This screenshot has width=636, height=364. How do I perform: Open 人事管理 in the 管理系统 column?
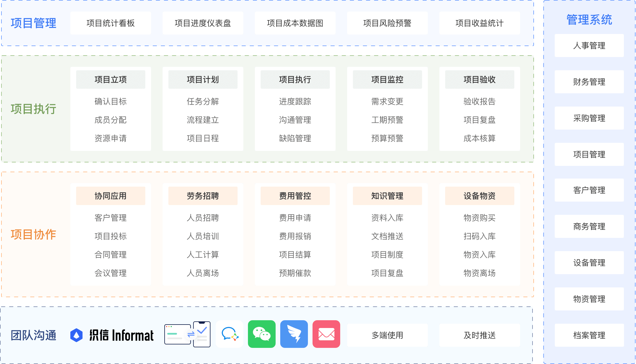click(x=589, y=45)
